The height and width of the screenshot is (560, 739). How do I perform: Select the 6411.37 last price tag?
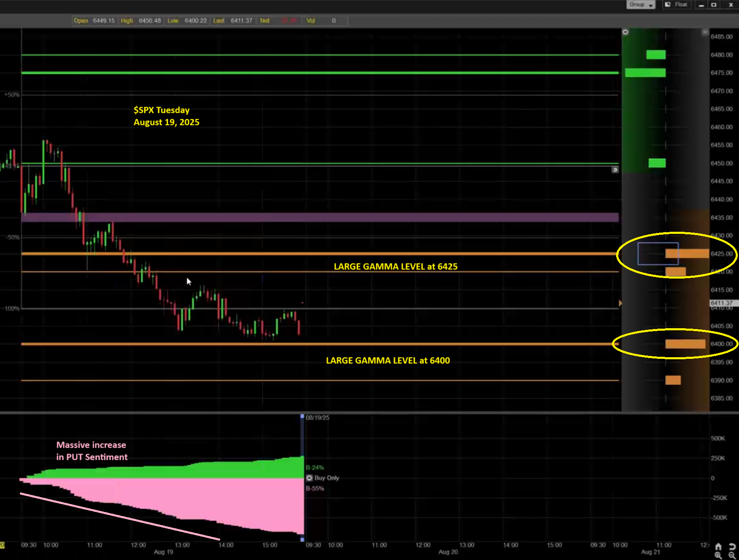[724, 303]
